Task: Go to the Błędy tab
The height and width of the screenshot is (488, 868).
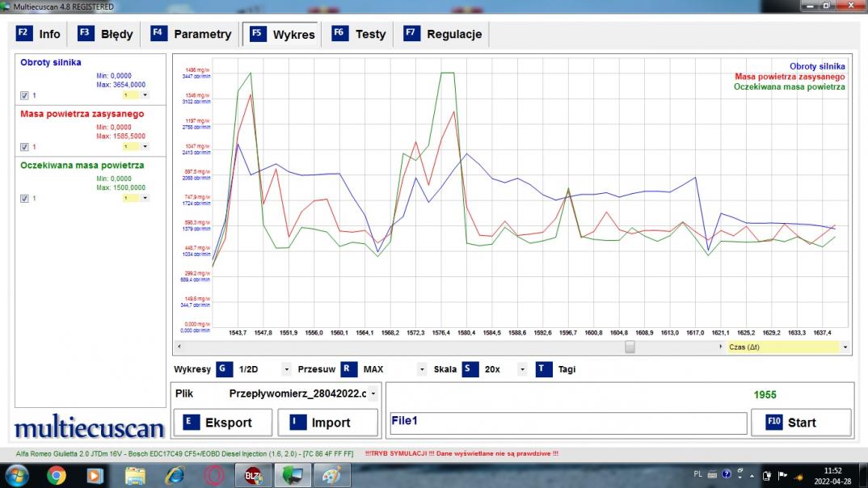Action: tap(106, 34)
